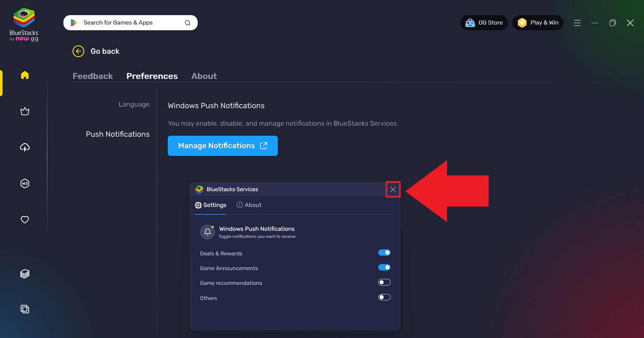Click the BlueStacks Services logo icon
The width and height of the screenshot is (644, 338).
click(x=199, y=189)
